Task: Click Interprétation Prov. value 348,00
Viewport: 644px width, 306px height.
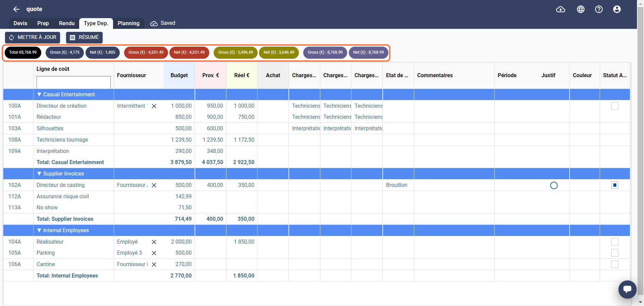Action: [215, 151]
